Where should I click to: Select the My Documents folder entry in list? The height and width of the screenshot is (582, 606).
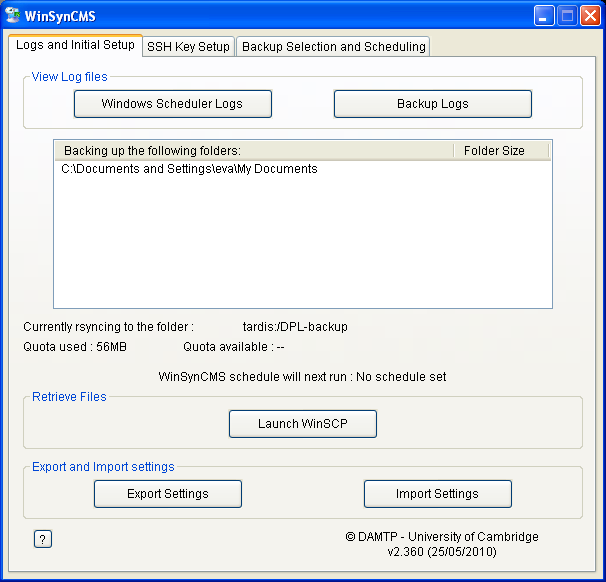click(189, 170)
